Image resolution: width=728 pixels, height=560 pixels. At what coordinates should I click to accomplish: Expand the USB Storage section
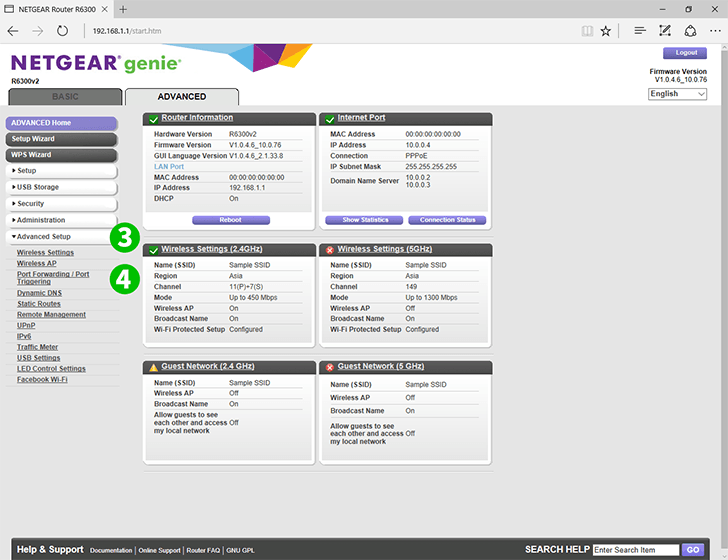pos(61,187)
